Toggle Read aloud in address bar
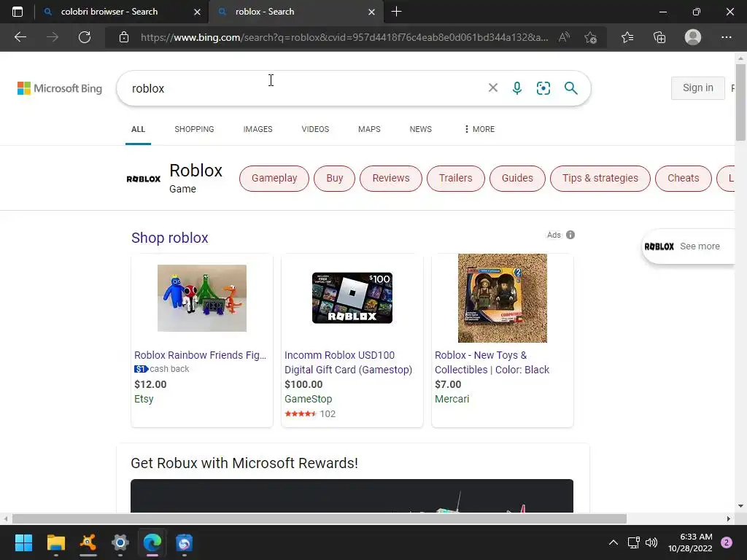The image size is (747, 560). click(564, 37)
